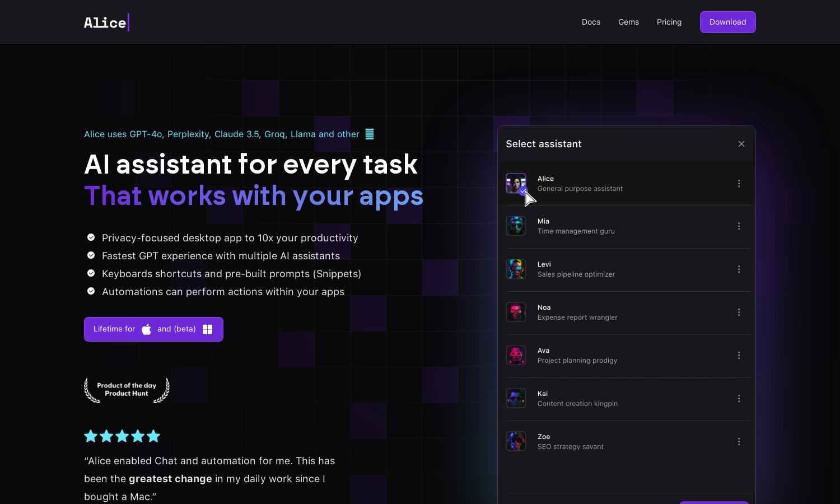Open the Gems page

(x=628, y=22)
